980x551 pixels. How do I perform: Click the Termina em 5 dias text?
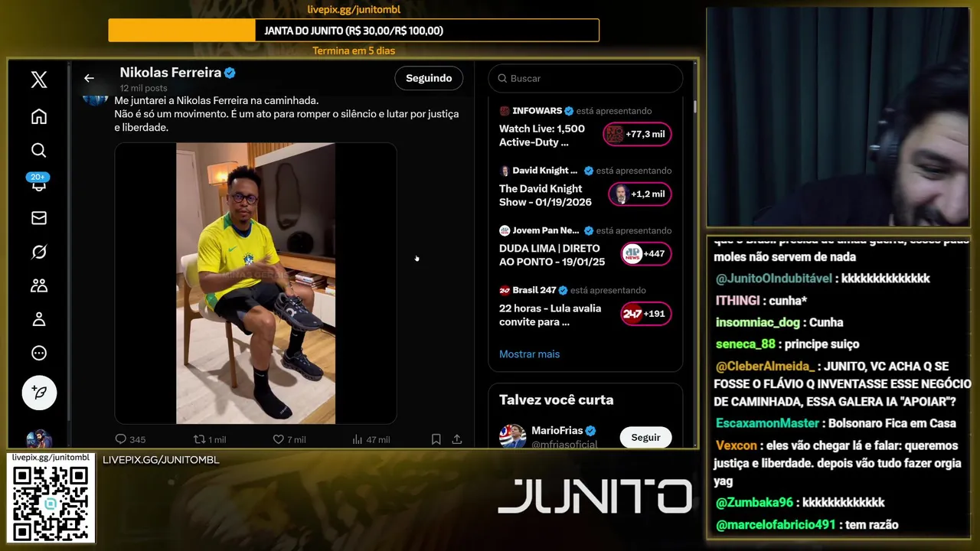pyautogui.click(x=354, y=51)
